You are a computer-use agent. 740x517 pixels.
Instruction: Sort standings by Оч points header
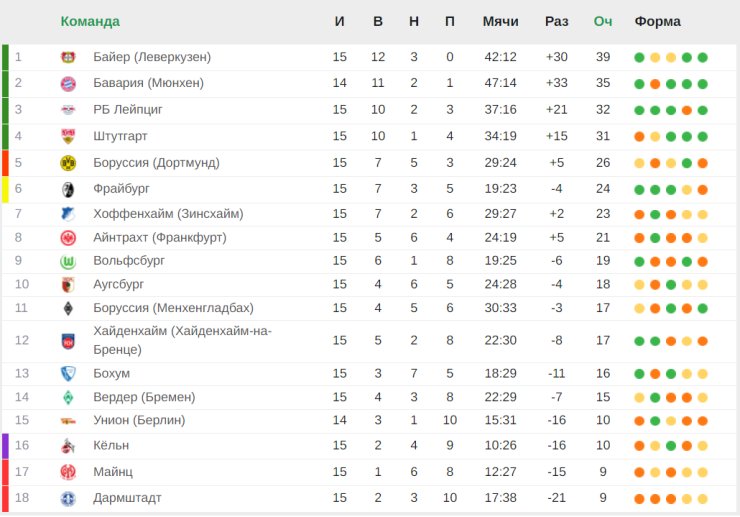point(603,21)
